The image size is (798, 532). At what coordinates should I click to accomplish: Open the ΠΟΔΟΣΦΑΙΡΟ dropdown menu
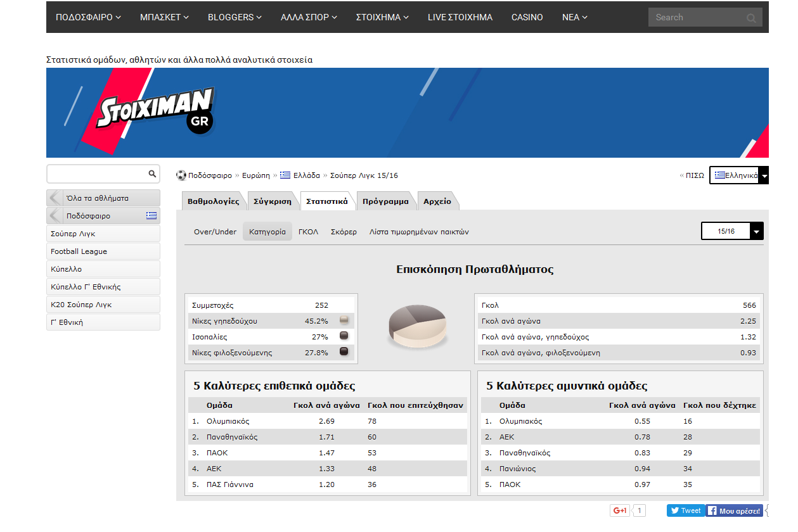(x=88, y=17)
